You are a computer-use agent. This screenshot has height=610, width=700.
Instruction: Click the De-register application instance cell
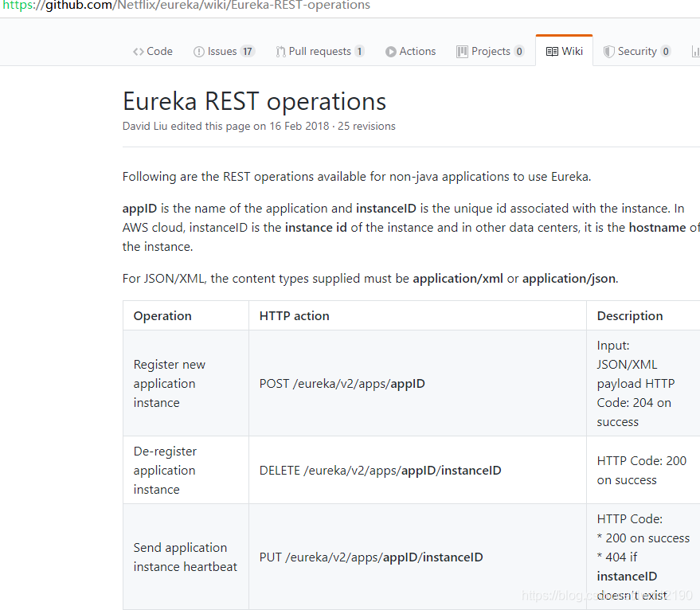tap(186, 470)
